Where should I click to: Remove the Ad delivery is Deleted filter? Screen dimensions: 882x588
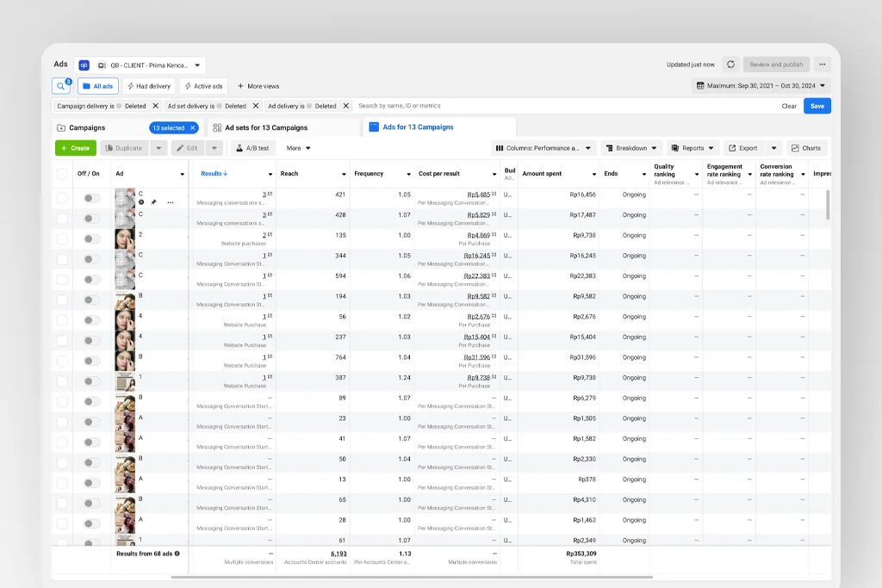(346, 106)
